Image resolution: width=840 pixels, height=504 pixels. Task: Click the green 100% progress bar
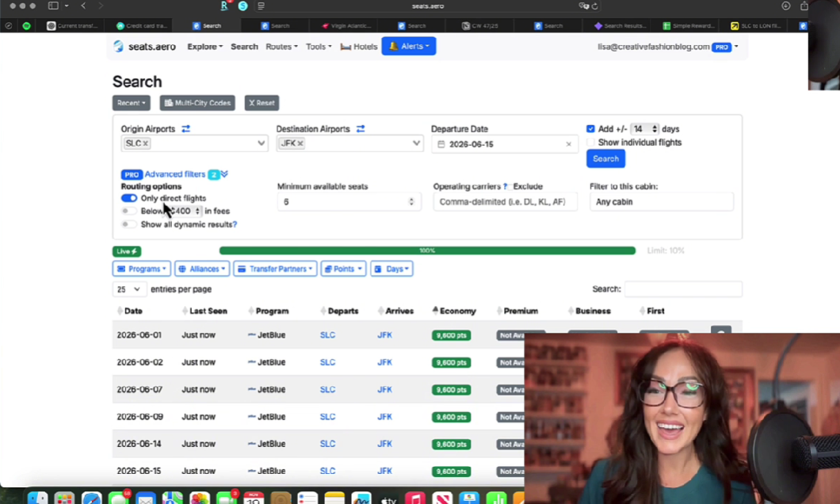(x=427, y=250)
